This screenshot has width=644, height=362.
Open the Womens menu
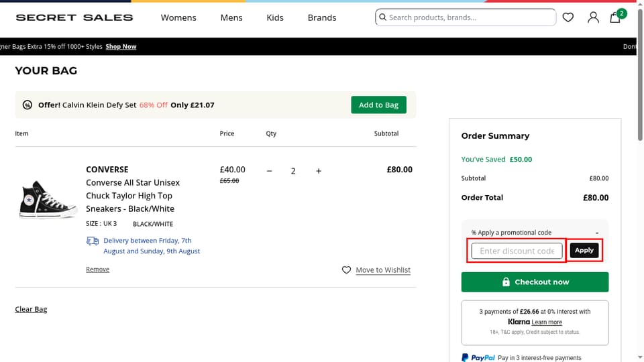click(178, 17)
